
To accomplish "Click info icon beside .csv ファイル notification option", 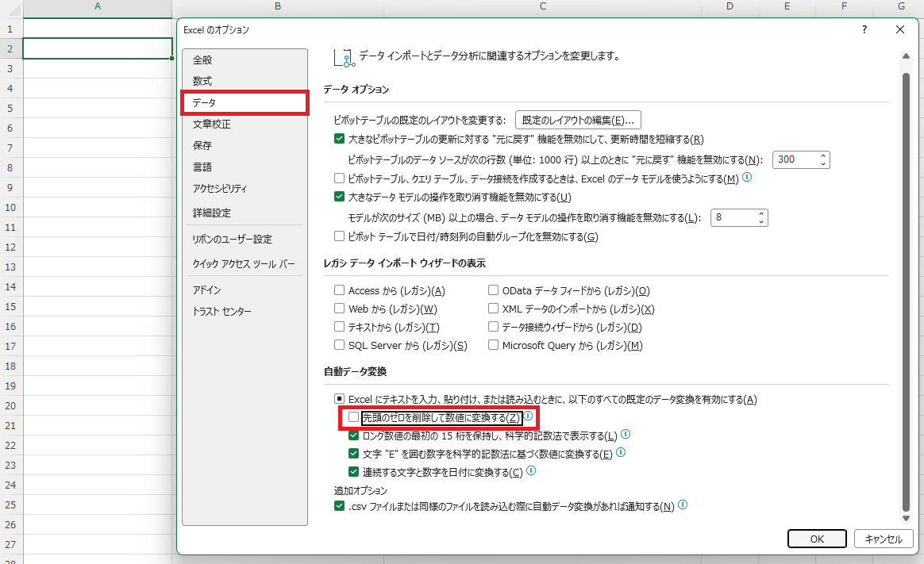I will click(683, 505).
